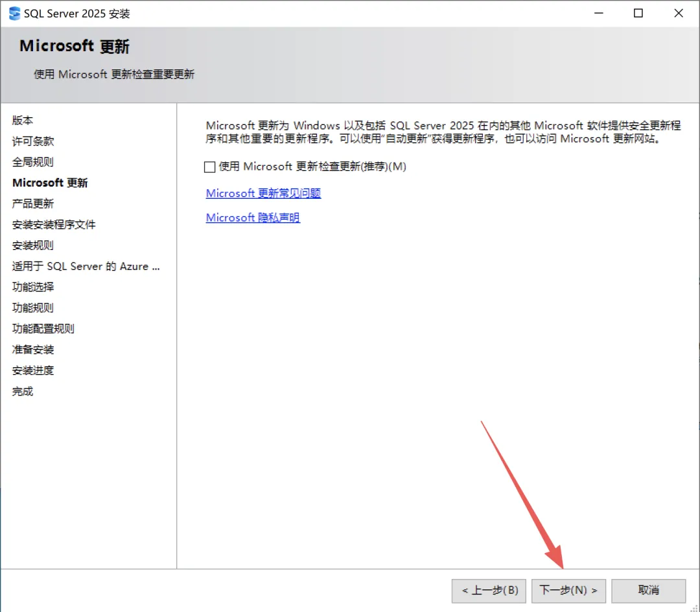Image resolution: width=700 pixels, height=612 pixels.
Task: Select the 安装规则 step in sidebar
Action: coord(33,245)
